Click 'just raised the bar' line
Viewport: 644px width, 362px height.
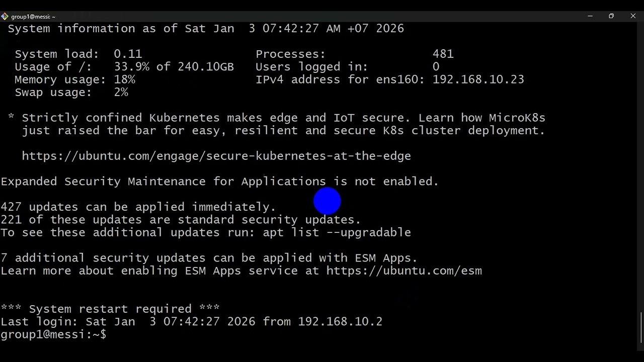[x=284, y=131]
